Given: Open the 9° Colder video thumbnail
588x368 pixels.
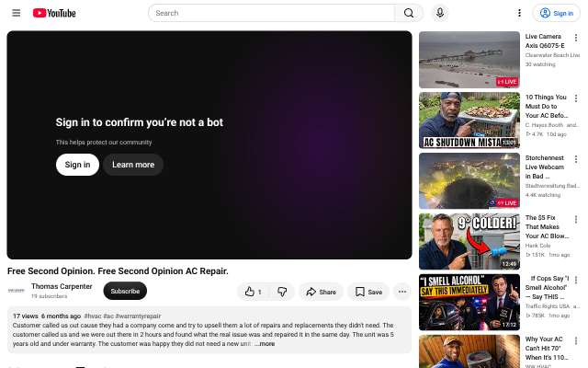Looking at the screenshot, I should tap(469, 241).
